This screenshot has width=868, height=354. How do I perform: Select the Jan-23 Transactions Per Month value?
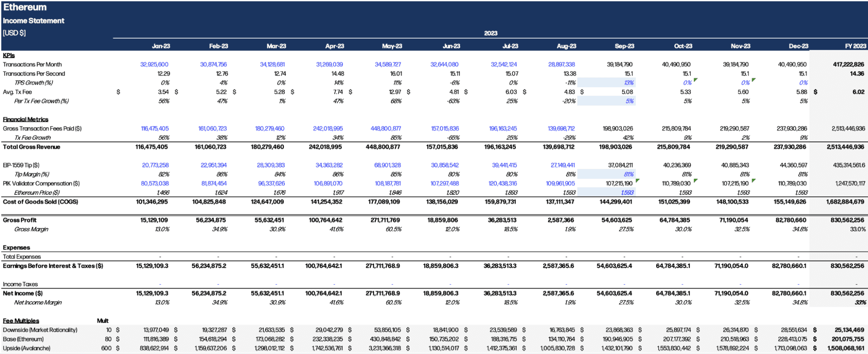pos(154,65)
